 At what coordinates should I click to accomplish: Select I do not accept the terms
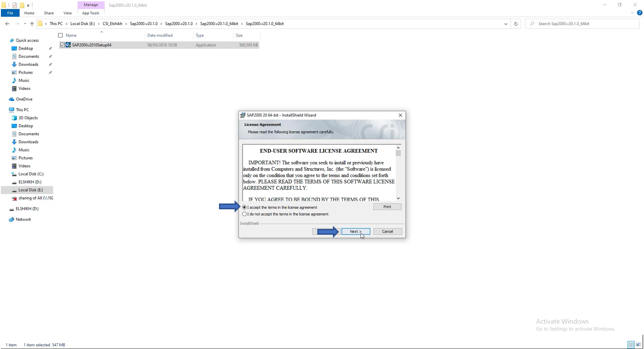(244, 214)
